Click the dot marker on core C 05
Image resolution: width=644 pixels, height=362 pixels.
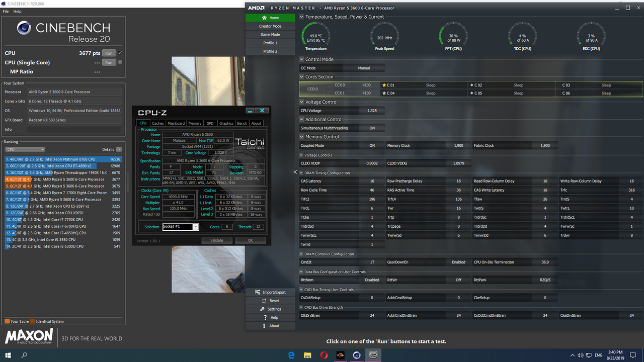point(471,93)
